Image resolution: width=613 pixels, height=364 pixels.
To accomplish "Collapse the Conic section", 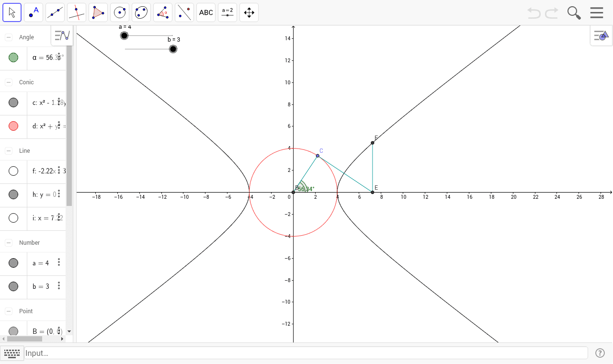I will (x=8, y=82).
